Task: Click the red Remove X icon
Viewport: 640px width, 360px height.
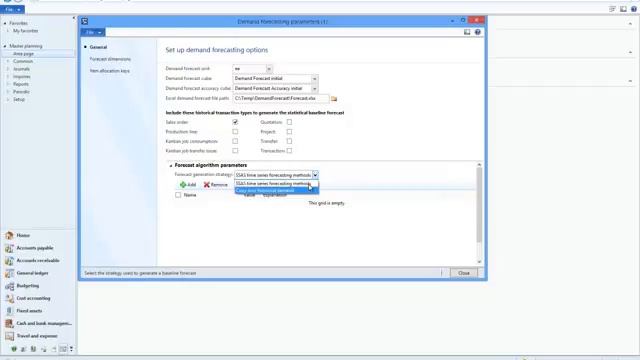Action: (x=207, y=185)
